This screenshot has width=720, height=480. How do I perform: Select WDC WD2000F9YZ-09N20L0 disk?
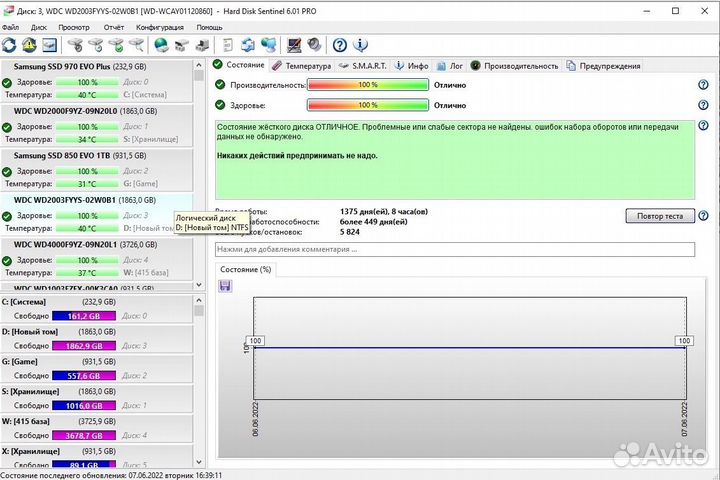tap(96, 125)
